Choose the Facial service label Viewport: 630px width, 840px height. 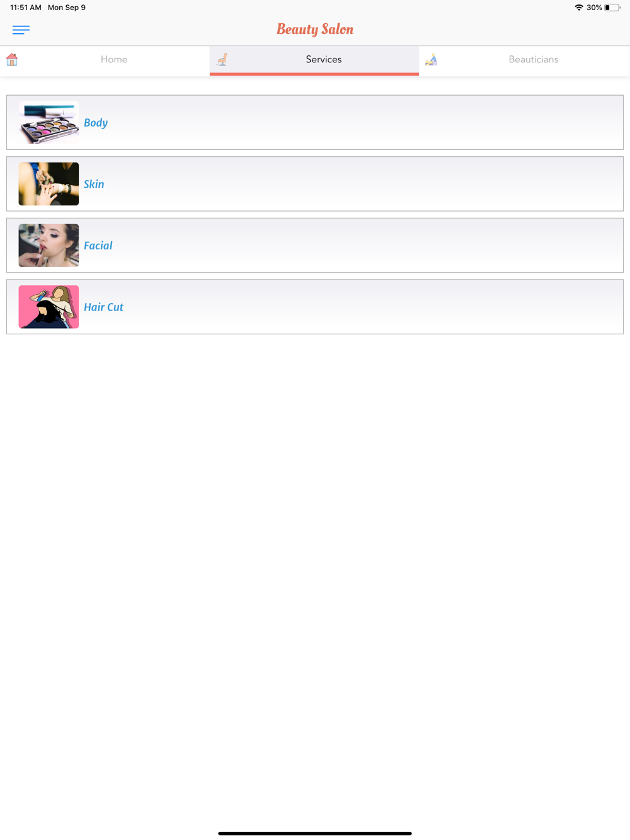98,246
